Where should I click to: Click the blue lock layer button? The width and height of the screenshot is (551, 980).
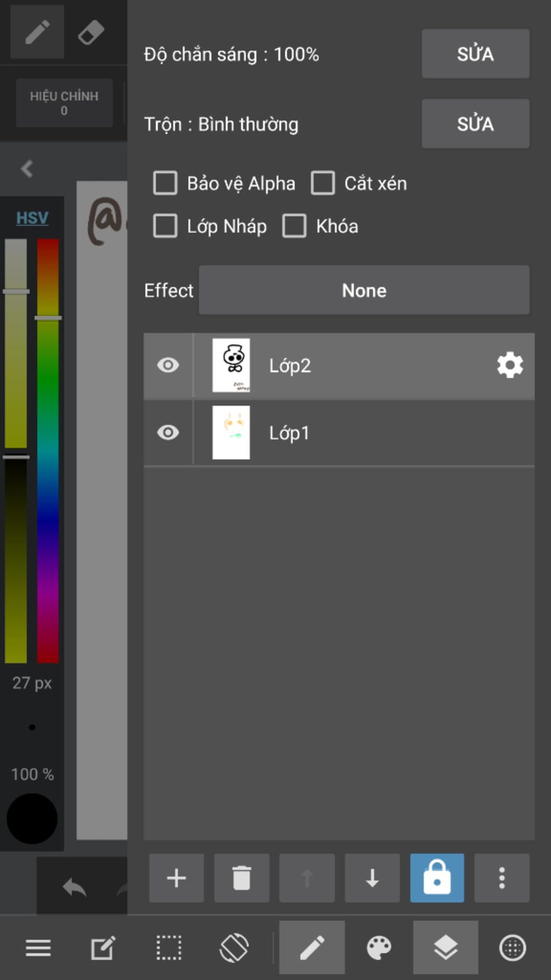pos(437,878)
